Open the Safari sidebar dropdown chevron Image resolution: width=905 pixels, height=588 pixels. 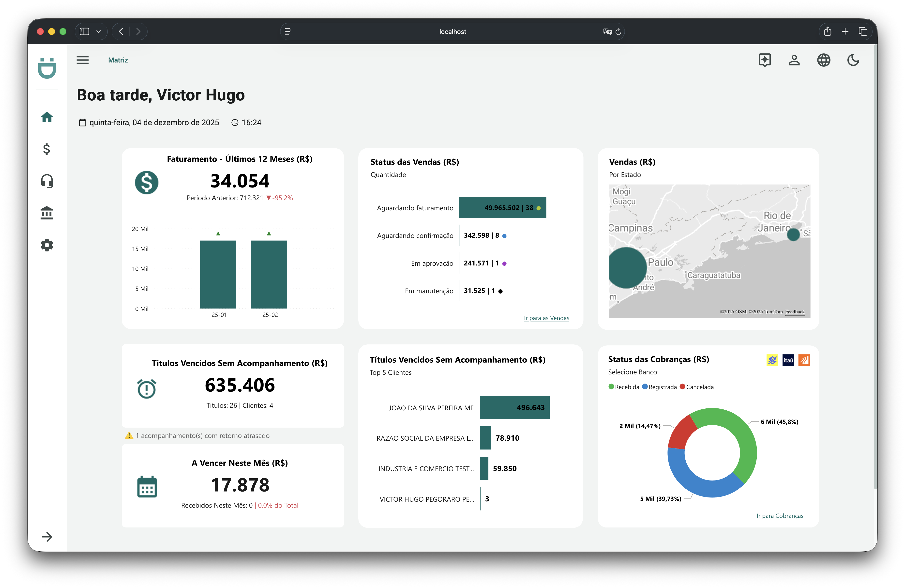99,31
